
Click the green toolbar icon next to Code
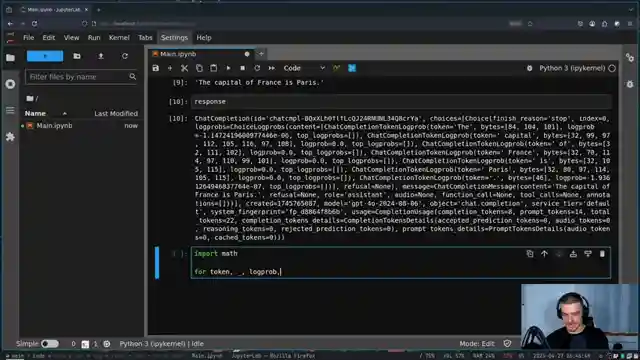point(337,68)
